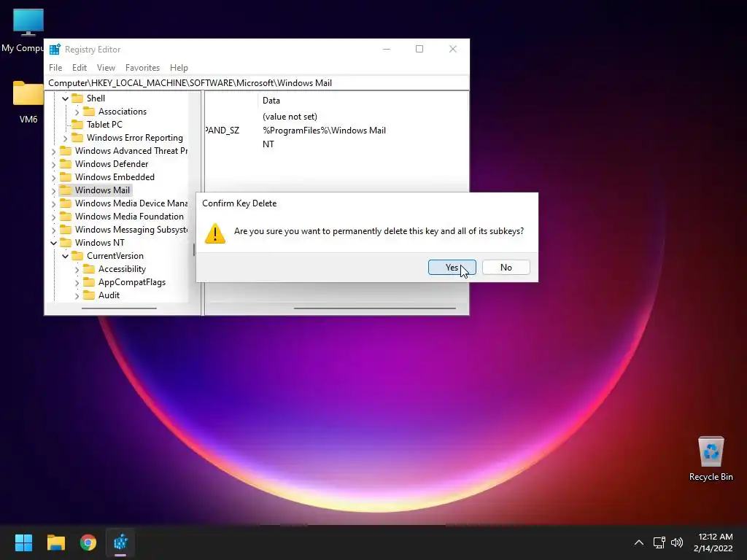This screenshot has height=560, width=747.
Task: Click the Registry Editor title bar icon
Action: pyautogui.click(x=55, y=49)
